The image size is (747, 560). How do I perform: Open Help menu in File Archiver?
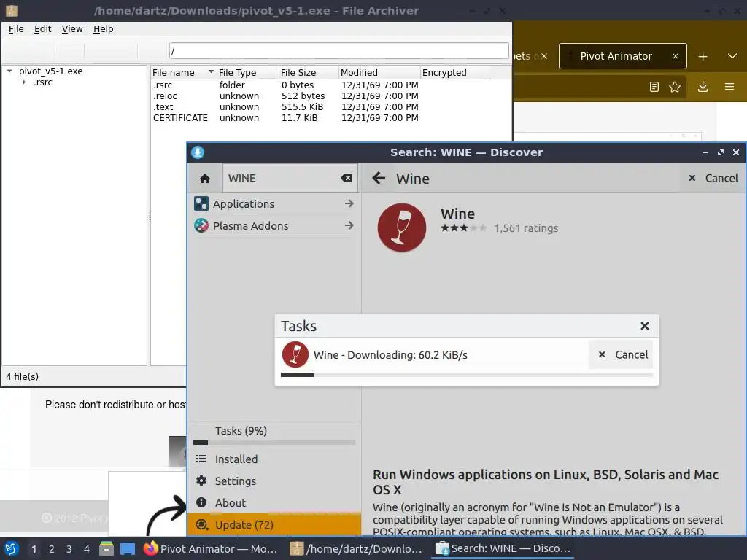click(x=104, y=29)
